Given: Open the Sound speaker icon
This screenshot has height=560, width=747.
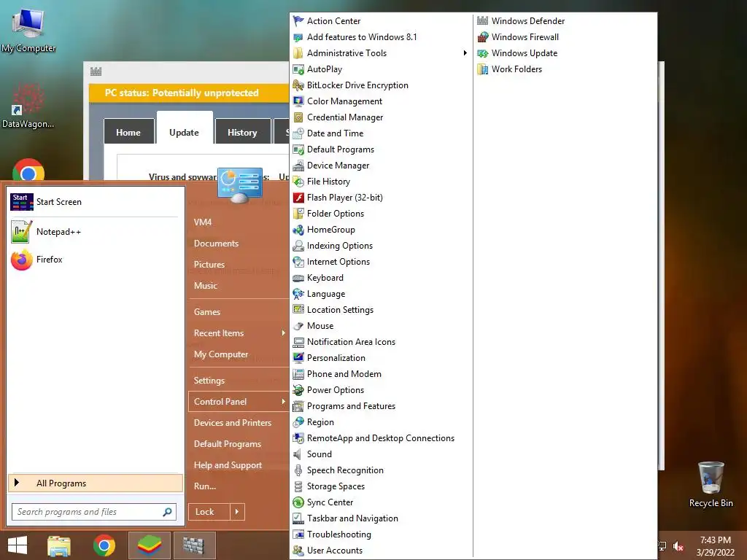Looking at the screenshot, I should click(298, 454).
